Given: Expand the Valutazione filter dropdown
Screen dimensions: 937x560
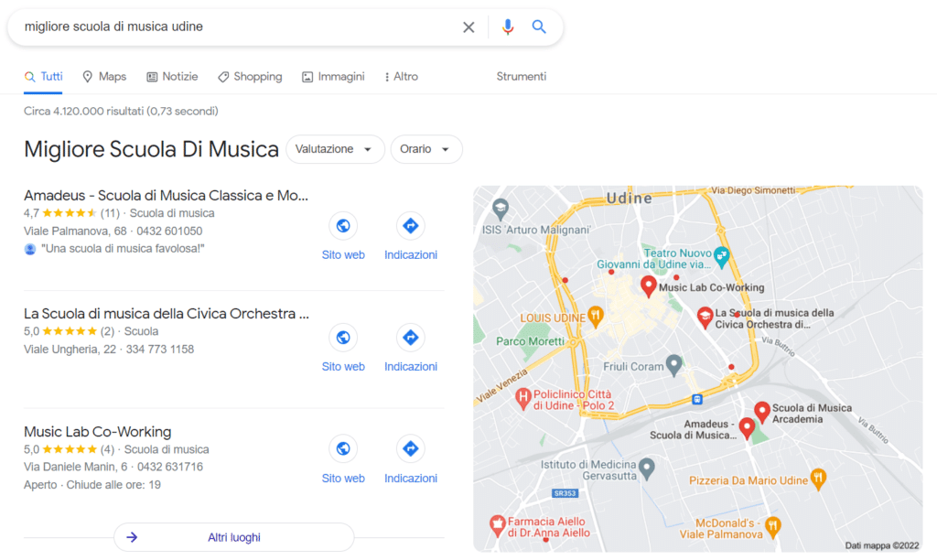Looking at the screenshot, I should pyautogui.click(x=335, y=149).
